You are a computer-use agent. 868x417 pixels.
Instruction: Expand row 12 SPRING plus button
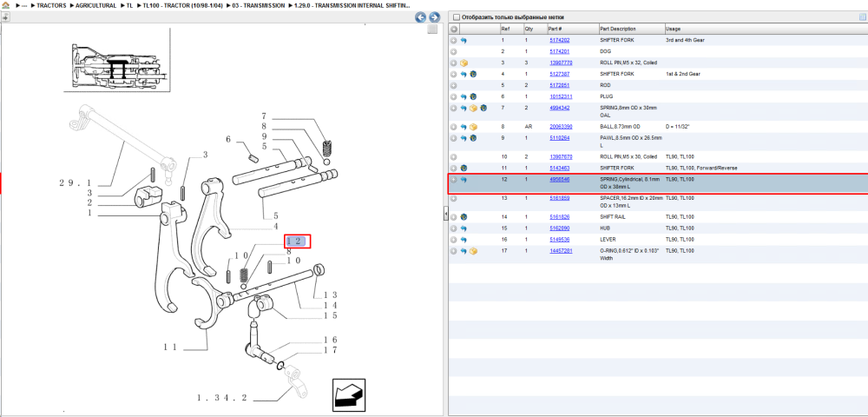point(454,180)
